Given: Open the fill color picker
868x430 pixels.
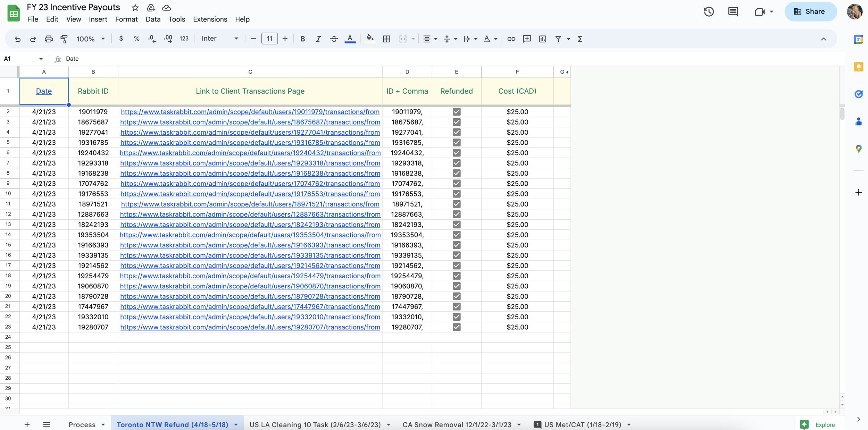Looking at the screenshot, I should [370, 39].
